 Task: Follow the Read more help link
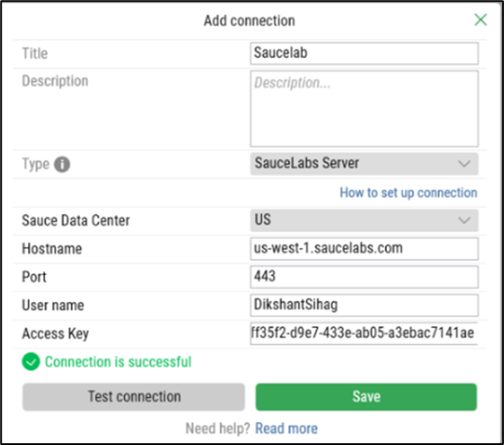286,428
